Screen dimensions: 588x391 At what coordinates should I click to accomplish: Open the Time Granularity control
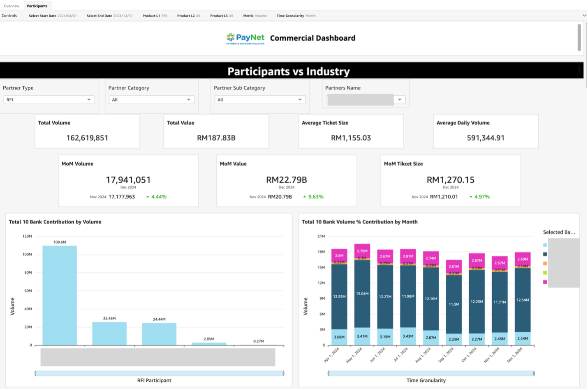(296, 16)
